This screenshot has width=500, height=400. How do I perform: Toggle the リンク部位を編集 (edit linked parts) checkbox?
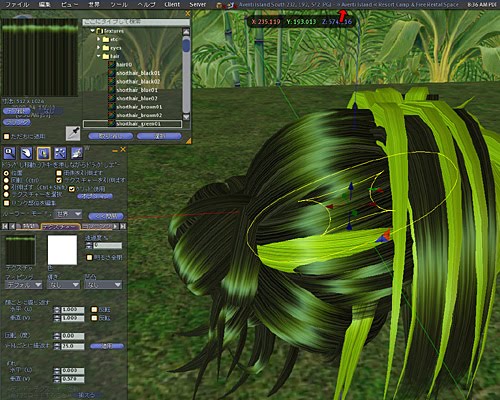coord(6,203)
